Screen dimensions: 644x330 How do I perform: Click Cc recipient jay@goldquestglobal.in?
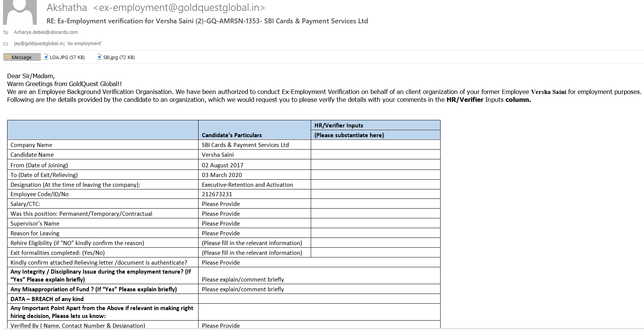click(39, 44)
